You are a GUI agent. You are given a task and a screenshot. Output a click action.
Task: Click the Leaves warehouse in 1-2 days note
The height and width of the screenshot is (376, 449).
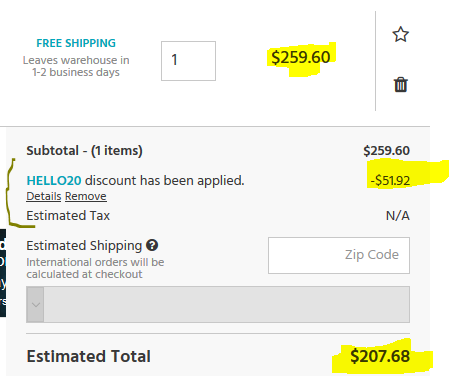pos(76,66)
